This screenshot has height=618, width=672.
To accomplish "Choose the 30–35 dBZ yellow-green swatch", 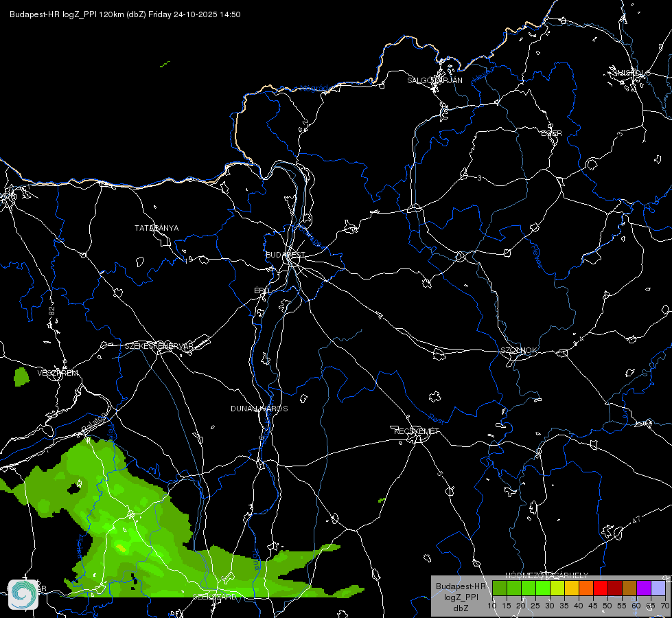I will (557, 588).
